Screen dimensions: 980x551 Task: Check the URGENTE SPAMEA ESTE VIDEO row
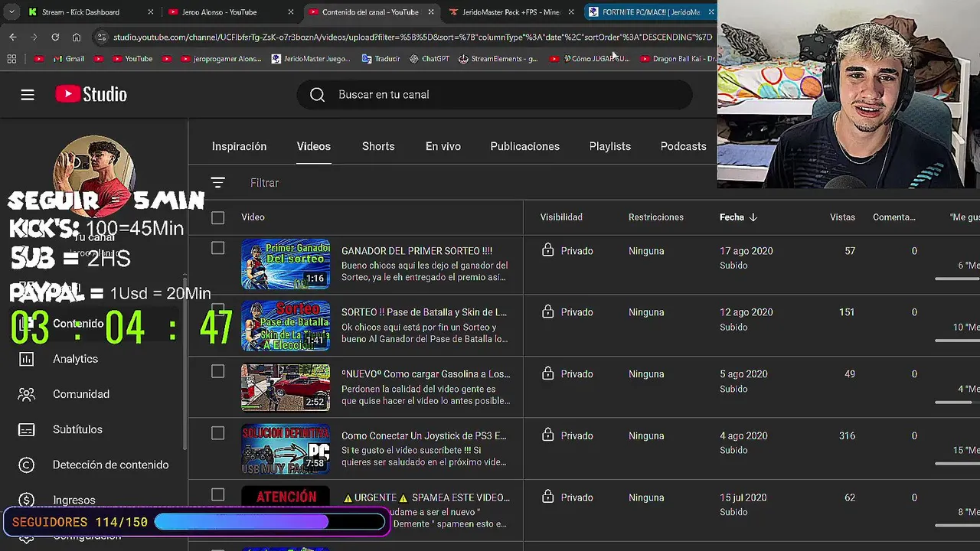(217, 495)
